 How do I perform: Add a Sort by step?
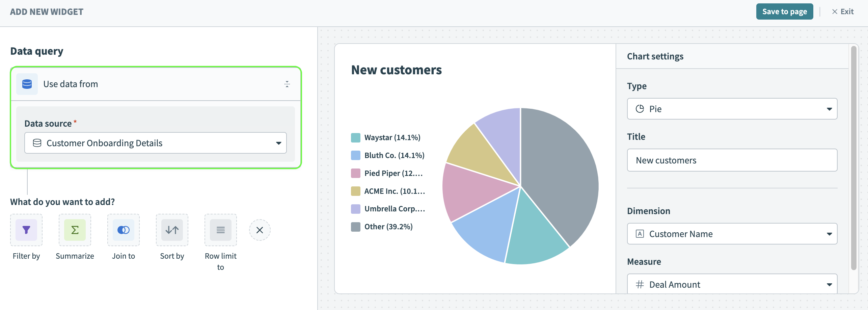click(172, 230)
